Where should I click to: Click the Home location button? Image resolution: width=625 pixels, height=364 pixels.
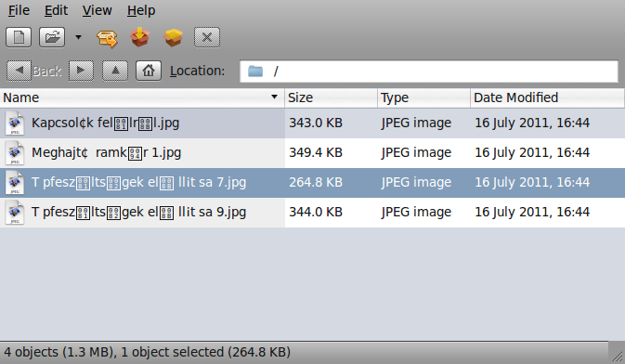pos(149,71)
